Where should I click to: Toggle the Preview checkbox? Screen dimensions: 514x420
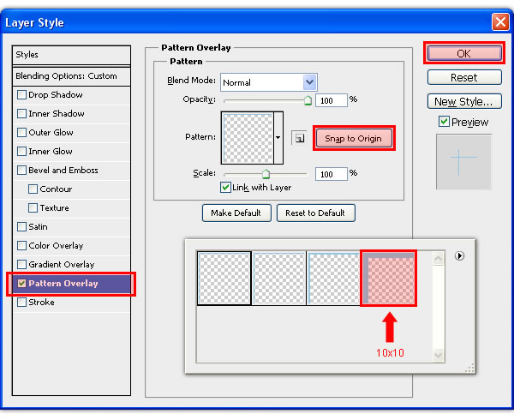(x=444, y=122)
